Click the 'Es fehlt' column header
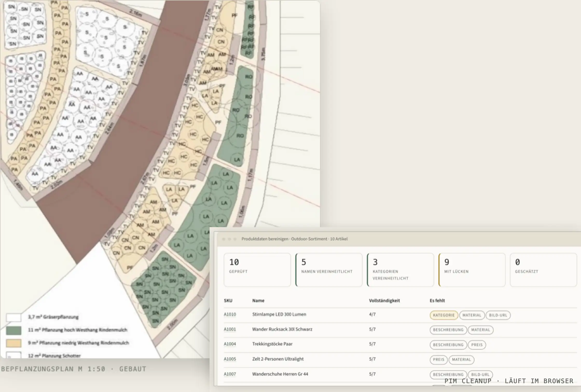Image resolution: width=581 pixels, height=392 pixels. [437, 301]
